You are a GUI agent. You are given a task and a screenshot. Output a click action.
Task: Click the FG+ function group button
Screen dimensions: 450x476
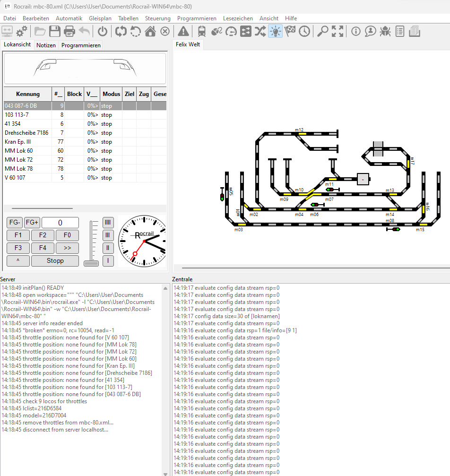tap(32, 223)
